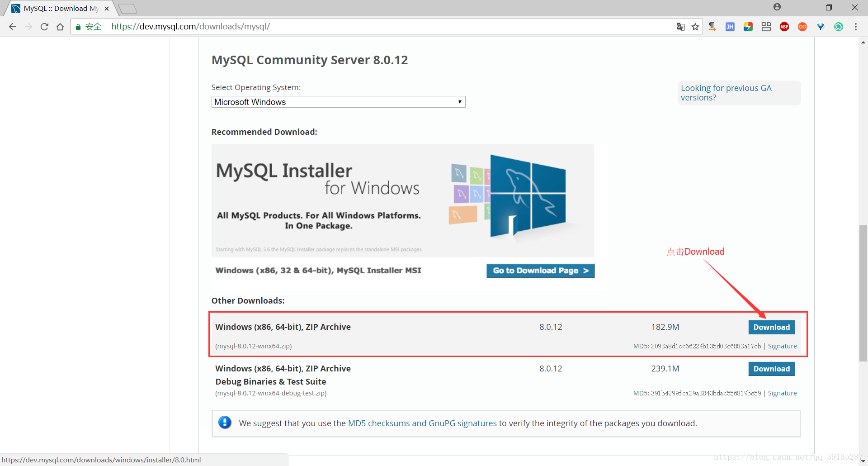Screen dimensions: 868x466
Task: Click the translate page icon in address bar
Action: pyautogui.click(x=680, y=27)
